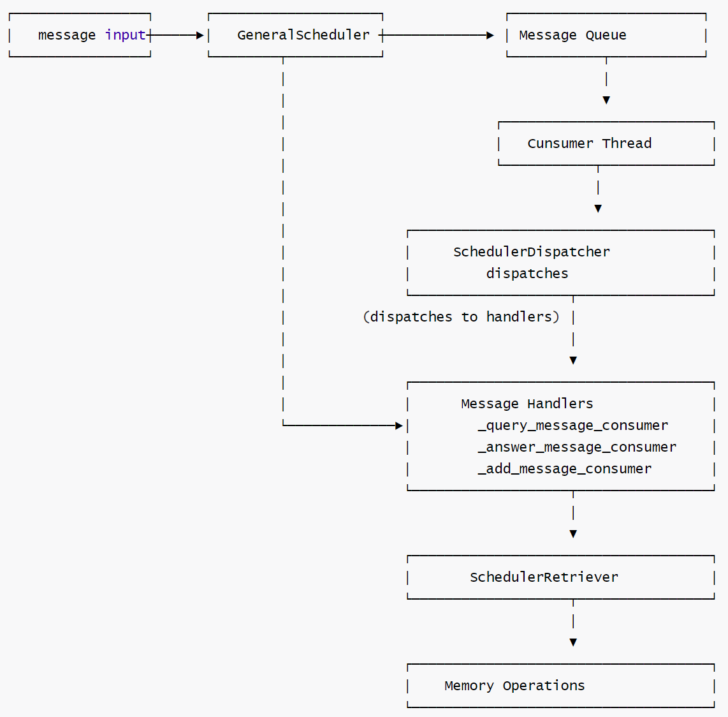Click the _query_message_consumer entry
This screenshot has height=717, width=728.
coord(573,425)
